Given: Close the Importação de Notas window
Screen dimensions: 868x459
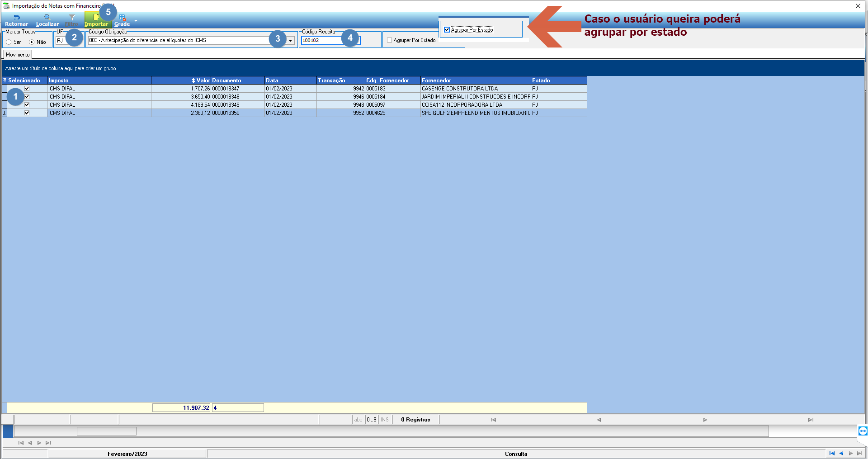Looking at the screenshot, I should [858, 6].
